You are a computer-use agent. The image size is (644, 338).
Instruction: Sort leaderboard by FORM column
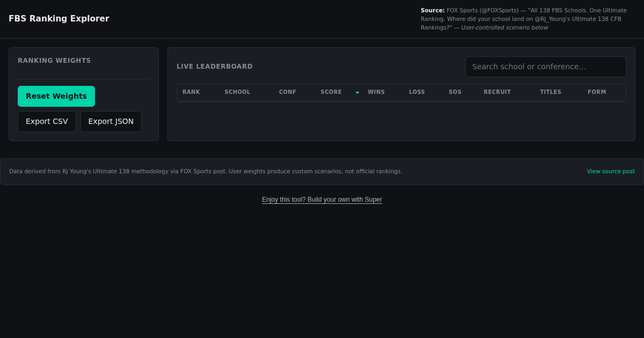click(597, 92)
